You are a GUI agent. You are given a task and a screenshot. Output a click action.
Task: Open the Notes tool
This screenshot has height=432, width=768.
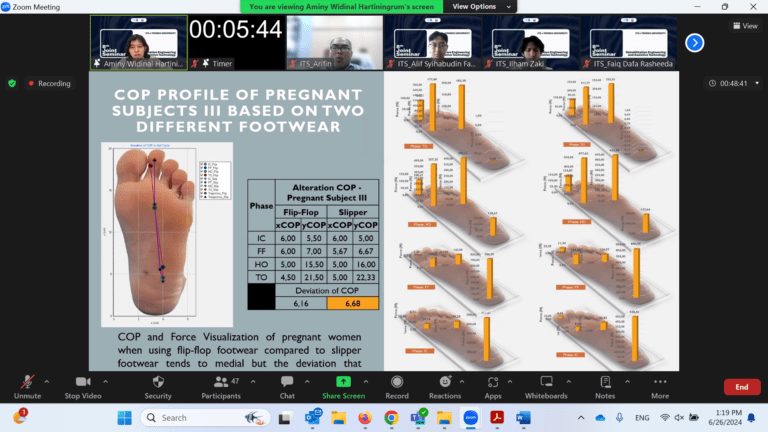(604, 386)
